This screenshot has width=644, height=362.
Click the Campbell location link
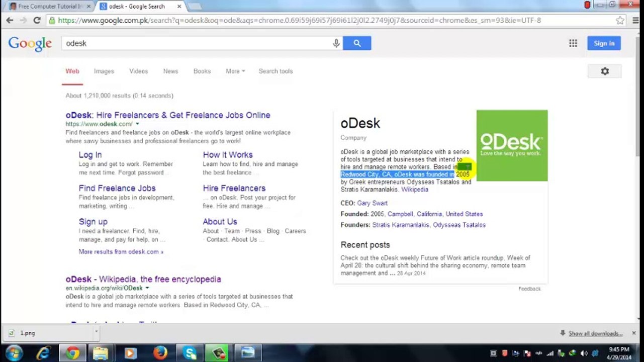click(400, 214)
